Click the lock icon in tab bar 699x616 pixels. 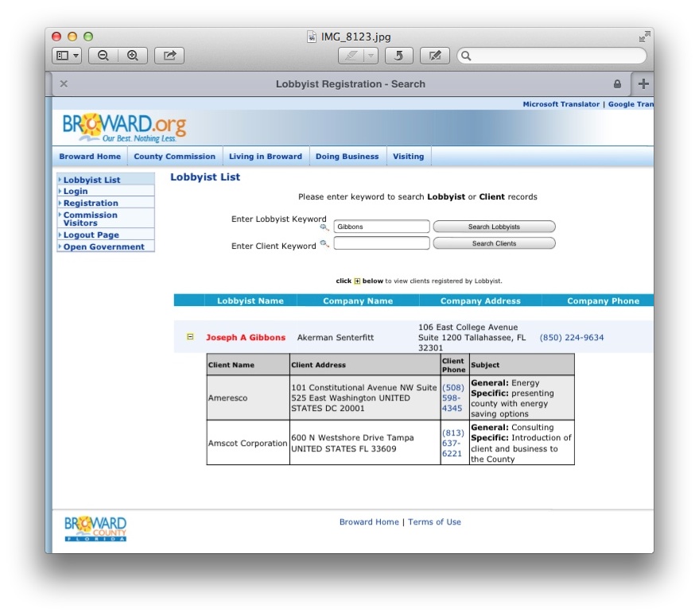click(617, 83)
